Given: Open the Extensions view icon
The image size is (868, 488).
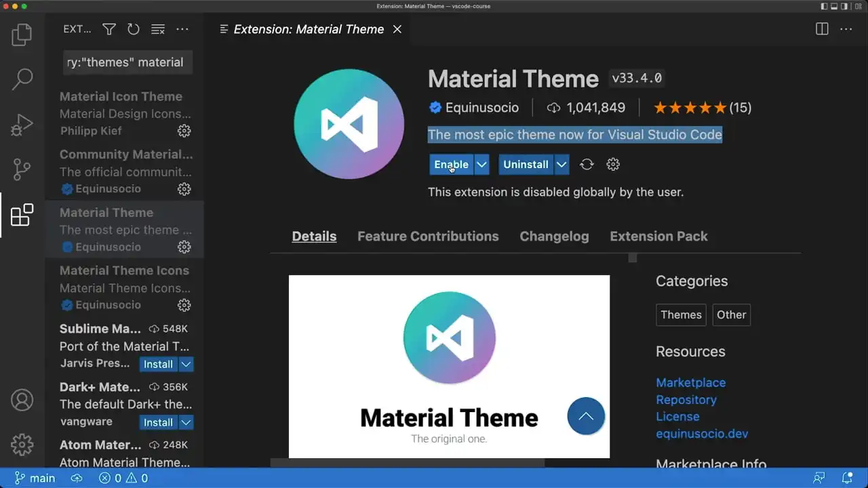Looking at the screenshot, I should 22,215.
